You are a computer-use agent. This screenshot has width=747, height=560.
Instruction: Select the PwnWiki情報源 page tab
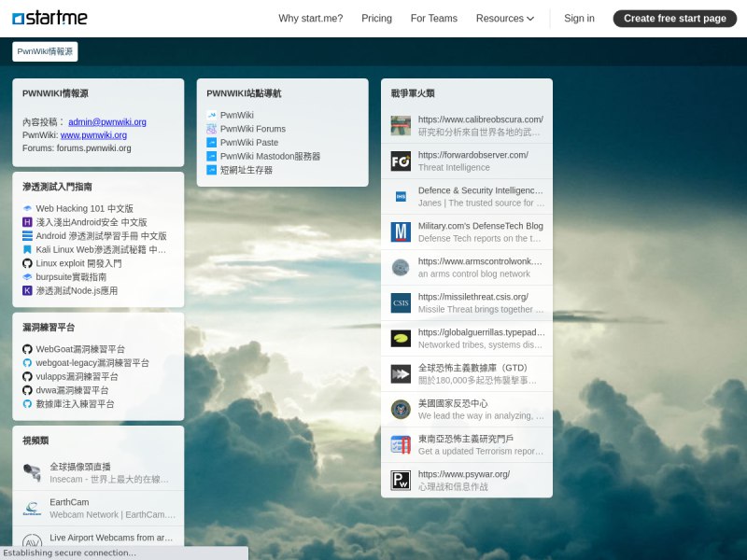[x=45, y=51]
